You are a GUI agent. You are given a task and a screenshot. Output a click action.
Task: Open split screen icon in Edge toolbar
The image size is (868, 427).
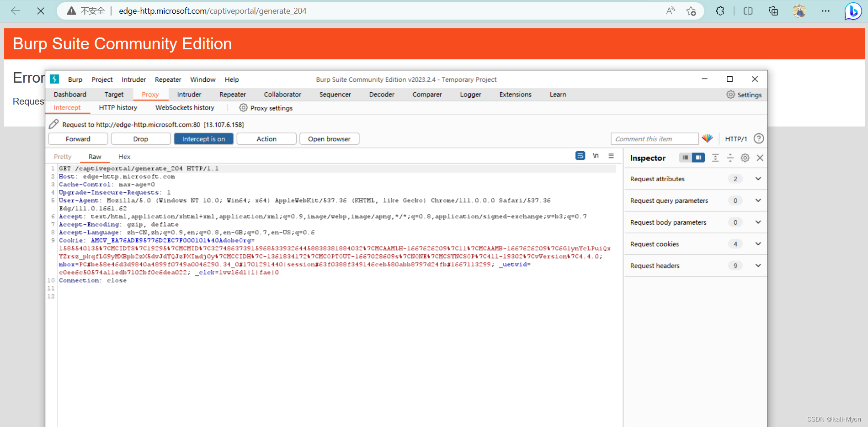(748, 11)
